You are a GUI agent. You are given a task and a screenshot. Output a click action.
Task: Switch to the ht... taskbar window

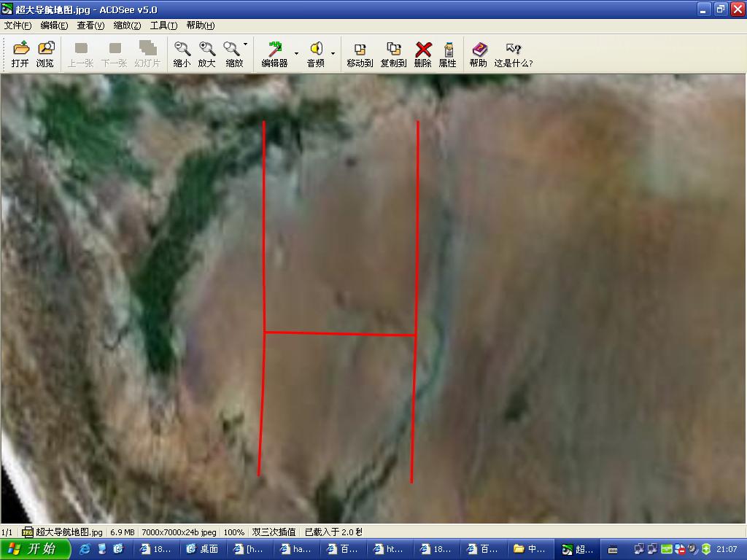click(390, 549)
